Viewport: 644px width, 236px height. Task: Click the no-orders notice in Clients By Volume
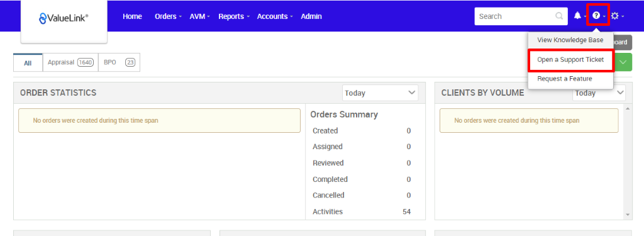(529, 120)
